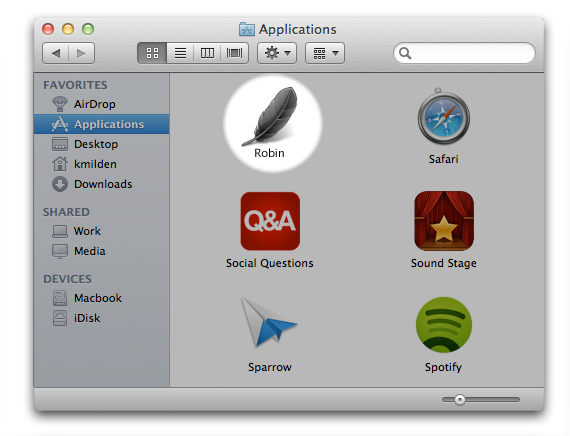The image size is (570, 436).
Task: Click the Sound Stage label
Action: (x=443, y=263)
